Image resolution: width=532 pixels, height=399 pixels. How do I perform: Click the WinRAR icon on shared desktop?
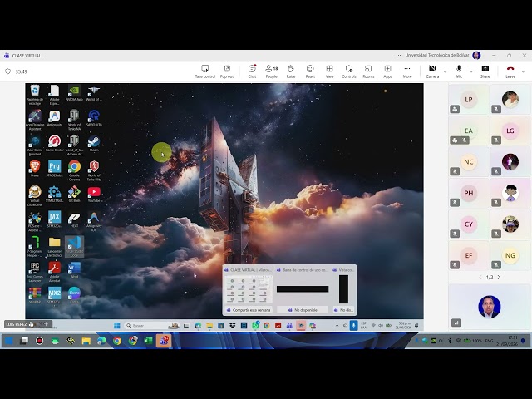tap(35, 295)
